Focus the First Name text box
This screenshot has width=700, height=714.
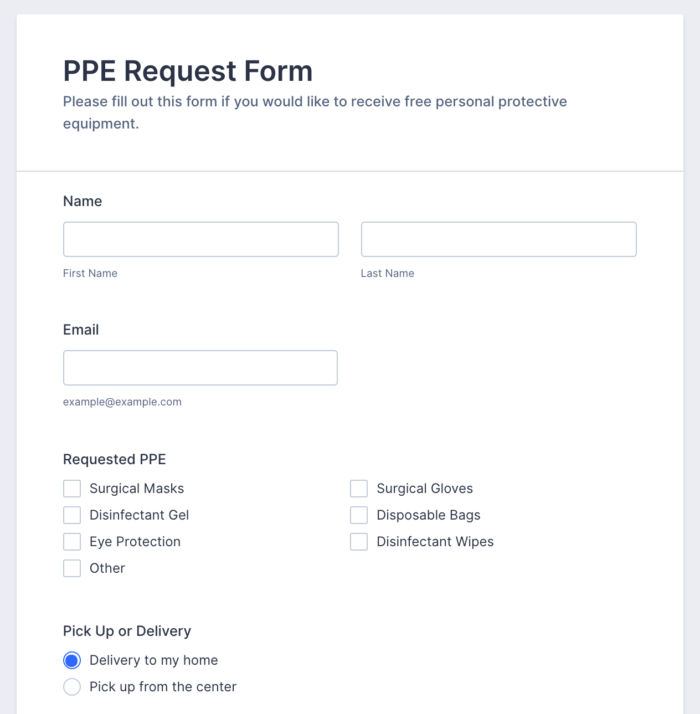coord(201,240)
